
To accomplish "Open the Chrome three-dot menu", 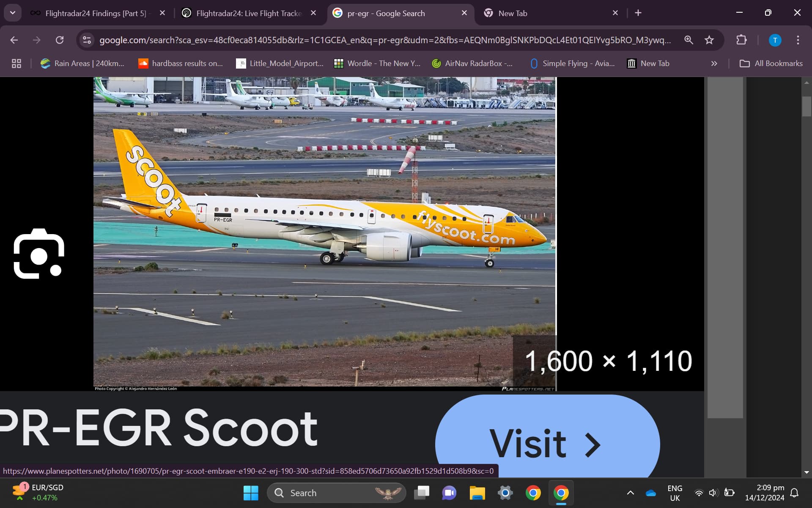I will click(798, 40).
